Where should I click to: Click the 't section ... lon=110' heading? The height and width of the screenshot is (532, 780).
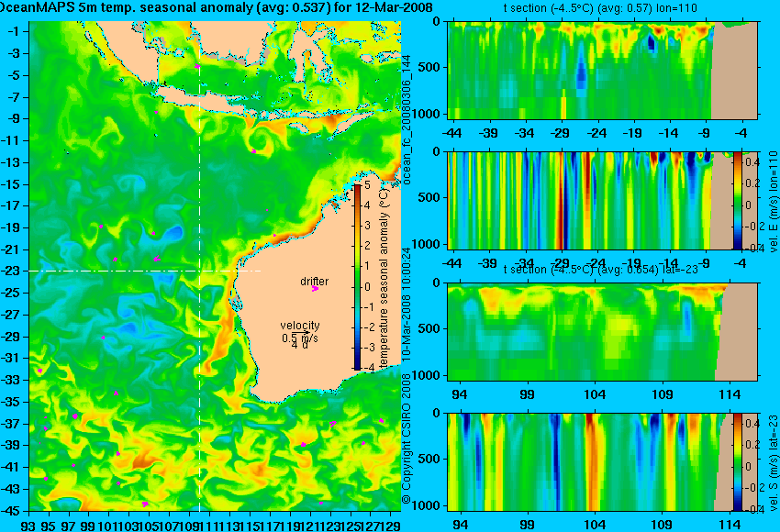pos(601,8)
